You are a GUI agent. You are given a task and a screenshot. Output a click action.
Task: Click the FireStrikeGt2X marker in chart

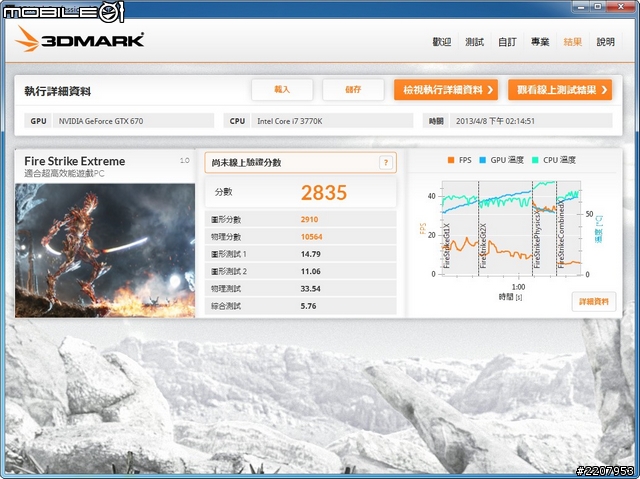483,246
